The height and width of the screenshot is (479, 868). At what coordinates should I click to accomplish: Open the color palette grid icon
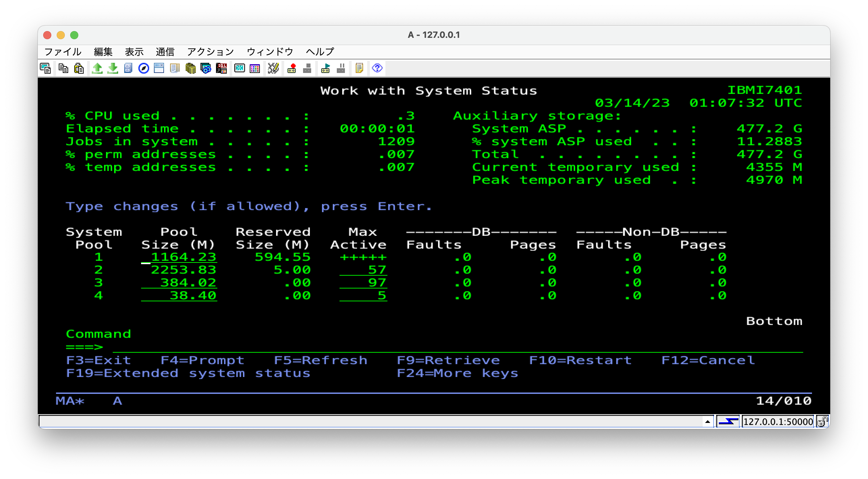coord(255,68)
